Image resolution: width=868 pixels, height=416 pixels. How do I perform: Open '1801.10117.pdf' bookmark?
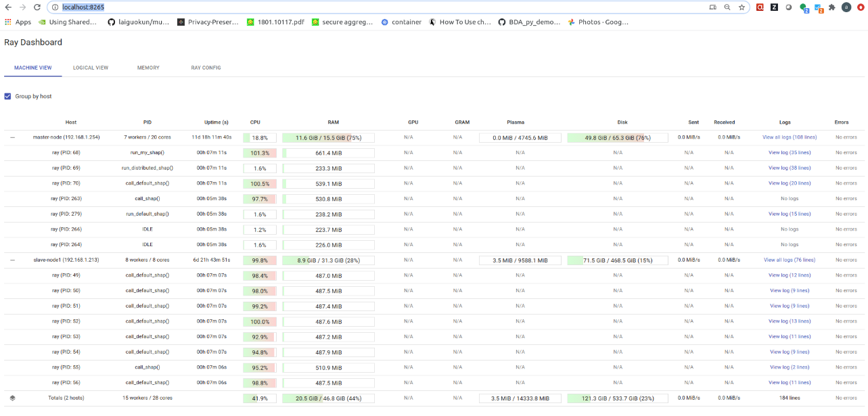point(275,22)
